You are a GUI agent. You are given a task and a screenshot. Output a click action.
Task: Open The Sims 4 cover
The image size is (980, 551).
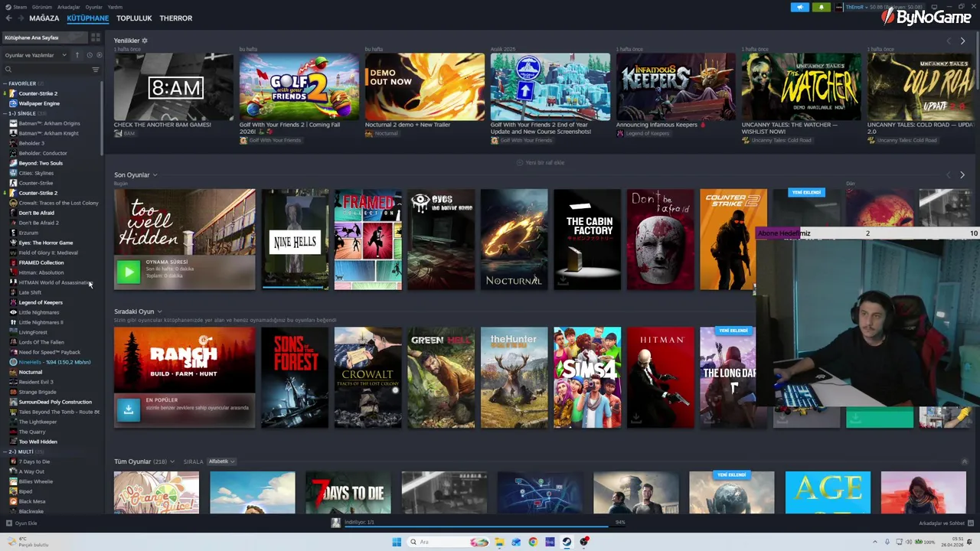[x=587, y=377]
